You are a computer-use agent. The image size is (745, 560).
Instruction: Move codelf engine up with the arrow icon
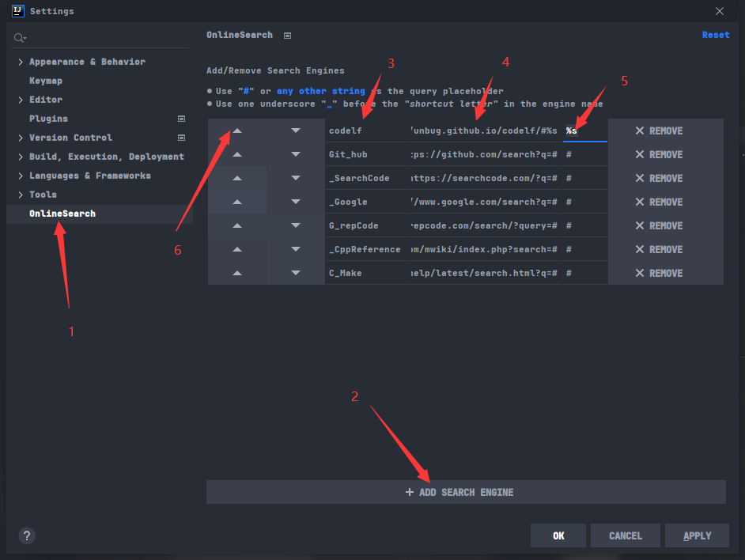[x=237, y=131]
